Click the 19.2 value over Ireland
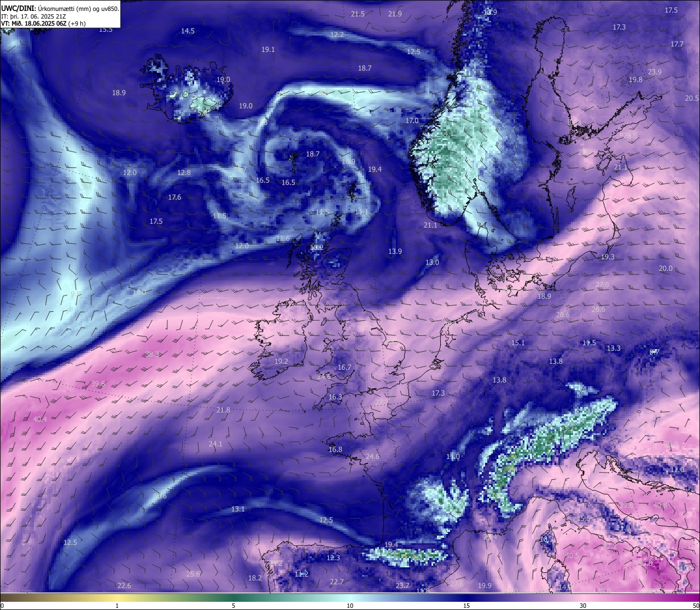The width and height of the screenshot is (700, 610). (281, 361)
